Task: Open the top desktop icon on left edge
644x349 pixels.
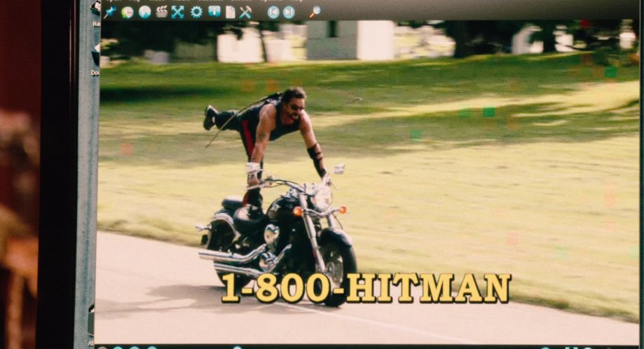Action: point(95,8)
